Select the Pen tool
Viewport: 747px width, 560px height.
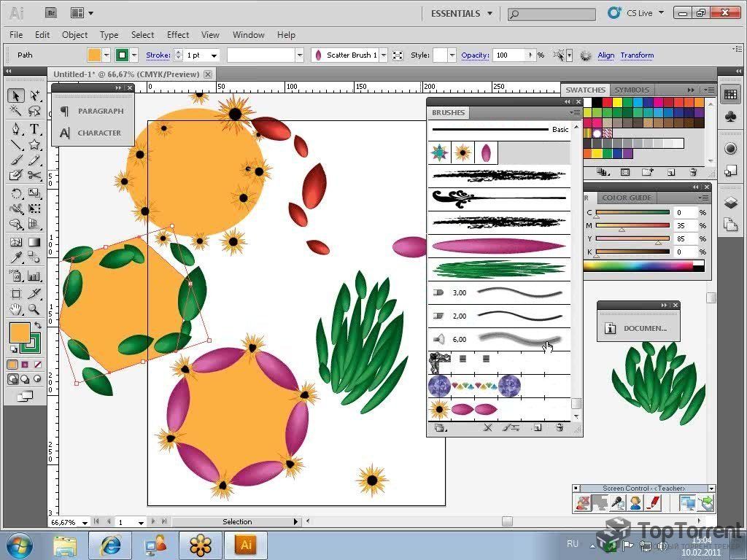click(16, 129)
